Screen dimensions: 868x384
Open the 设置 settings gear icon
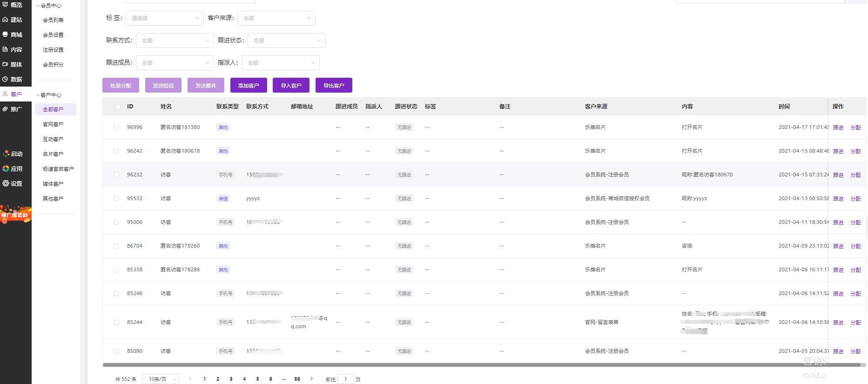click(6, 183)
